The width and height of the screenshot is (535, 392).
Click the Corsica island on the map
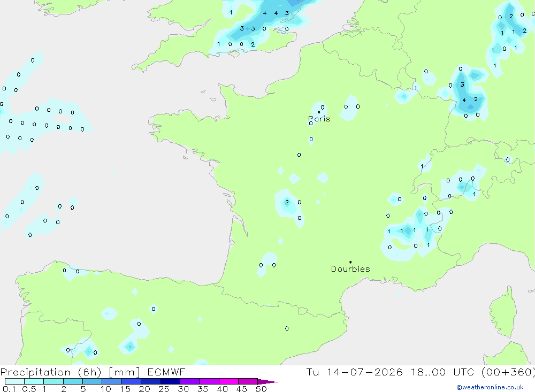point(502,312)
